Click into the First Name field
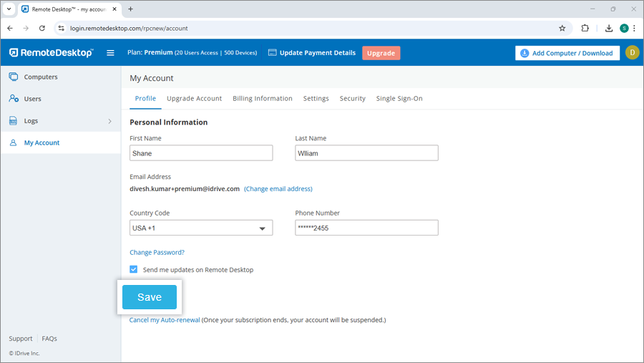Viewport: 644px width, 363px height. pos(201,153)
